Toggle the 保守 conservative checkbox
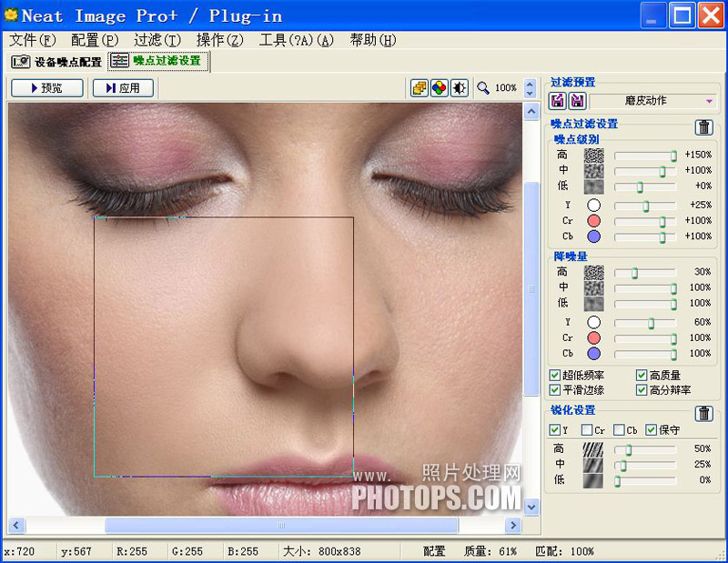Viewport: 728px width, 563px height. coord(651,430)
